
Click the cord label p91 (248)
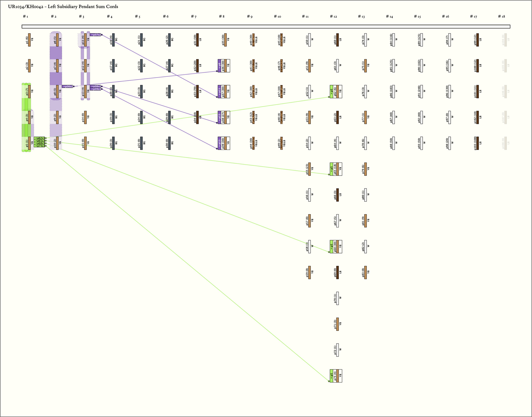(419, 92)
